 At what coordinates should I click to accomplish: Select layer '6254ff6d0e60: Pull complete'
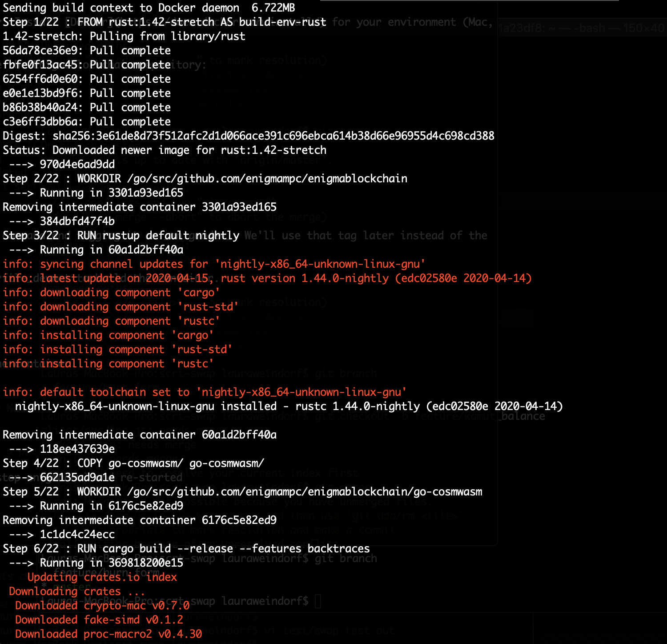pyautogui.click(x=87, y=79)
